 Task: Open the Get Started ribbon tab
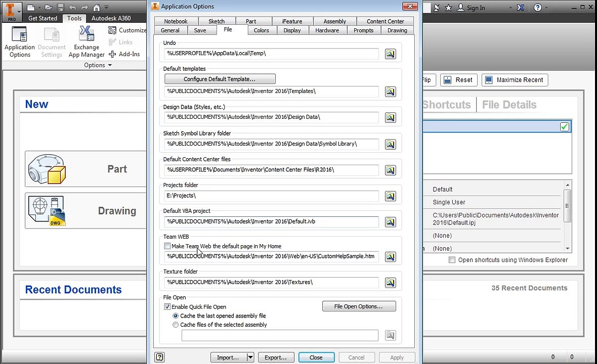[x=42, y=18]
